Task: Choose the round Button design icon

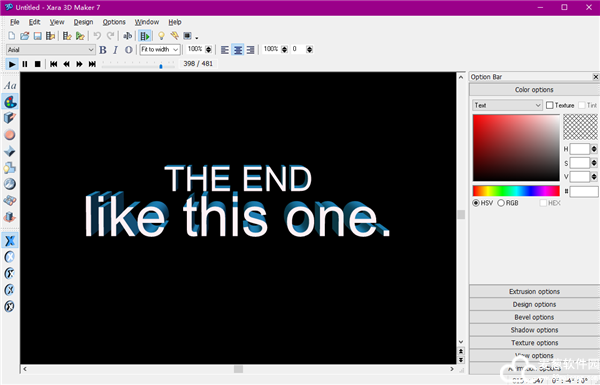Action: click(10, 257)
